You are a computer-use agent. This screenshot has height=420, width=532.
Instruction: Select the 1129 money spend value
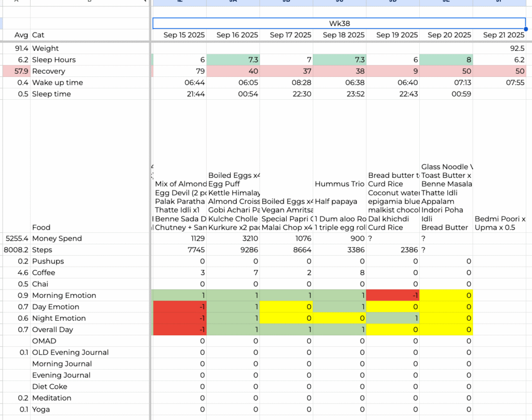[179, 239]
